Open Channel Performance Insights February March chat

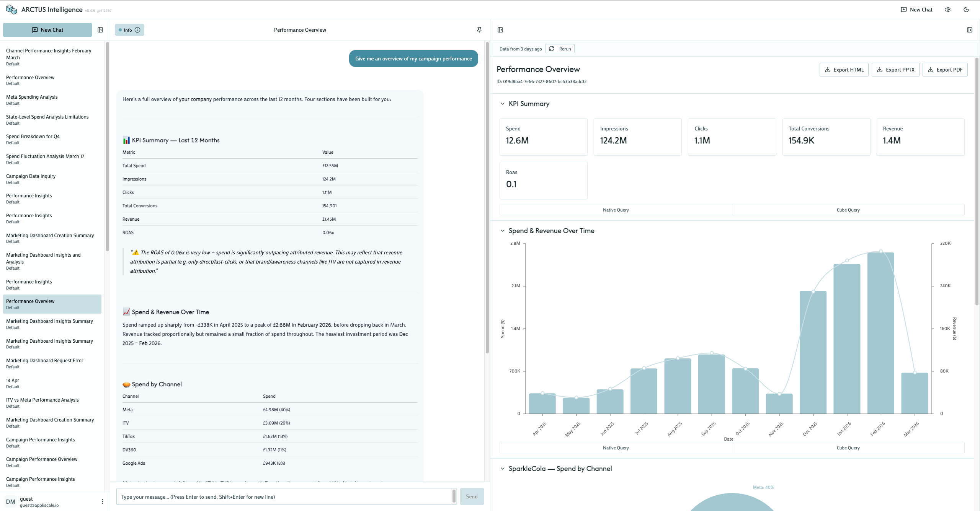[x=52, y=57]
